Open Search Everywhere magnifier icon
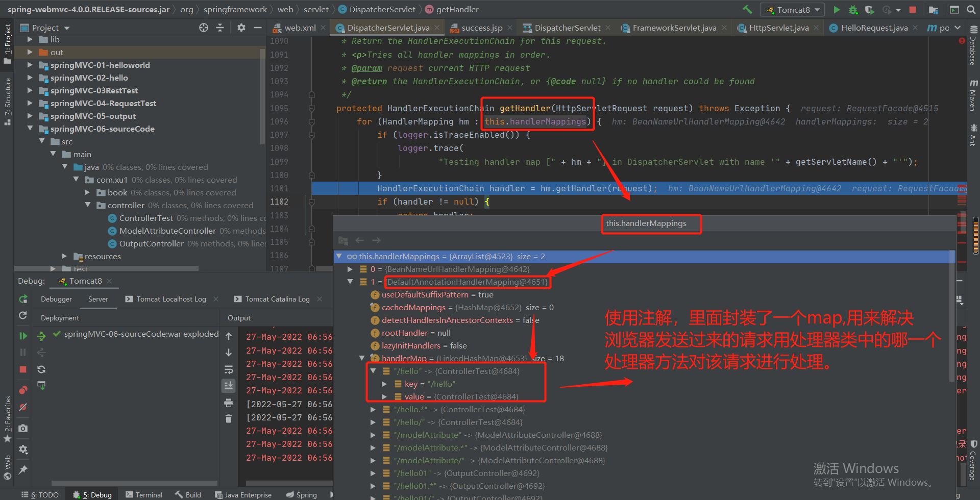 click(x=971, y=9)
